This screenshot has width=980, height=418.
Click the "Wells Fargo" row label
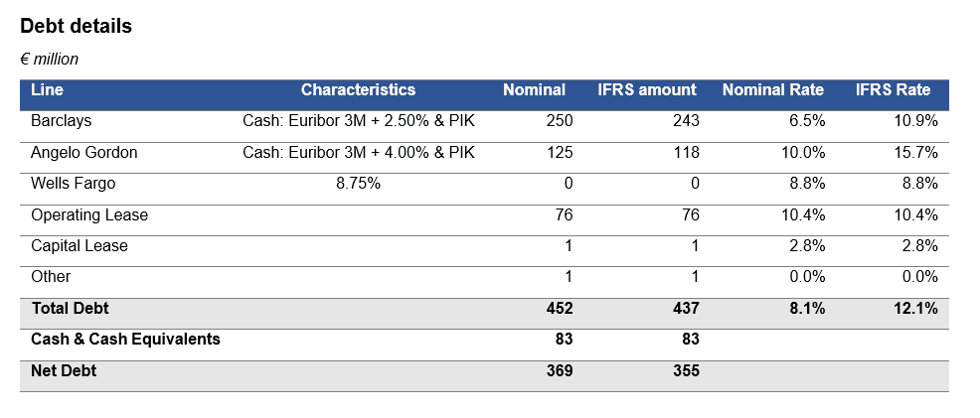click(74, 184)
